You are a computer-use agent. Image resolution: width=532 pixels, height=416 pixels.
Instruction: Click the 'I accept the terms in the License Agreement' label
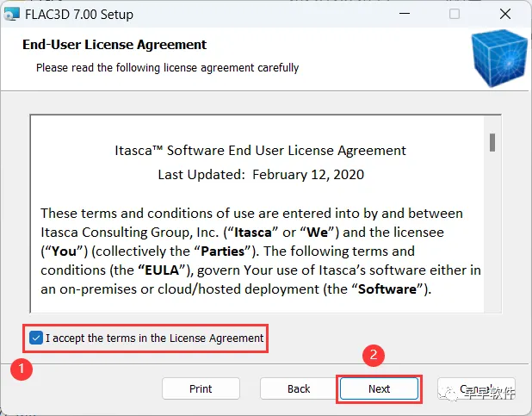pyautogui.click(x=155, y=338)
